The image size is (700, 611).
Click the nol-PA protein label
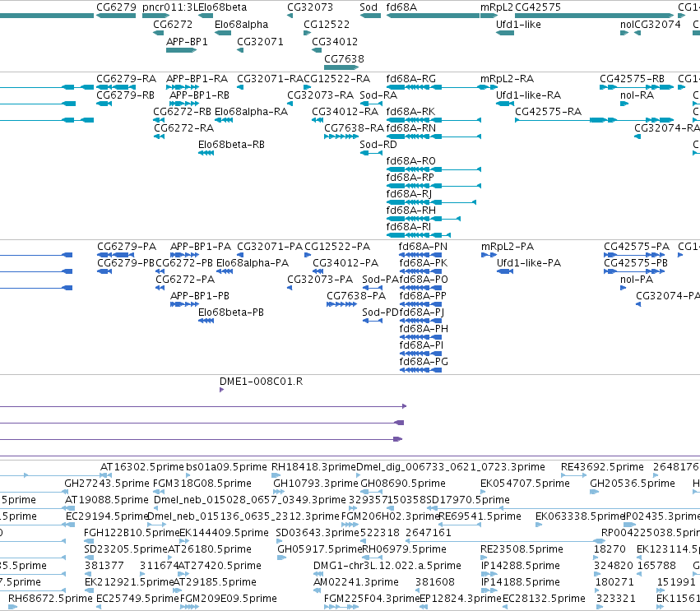(637, 280)
